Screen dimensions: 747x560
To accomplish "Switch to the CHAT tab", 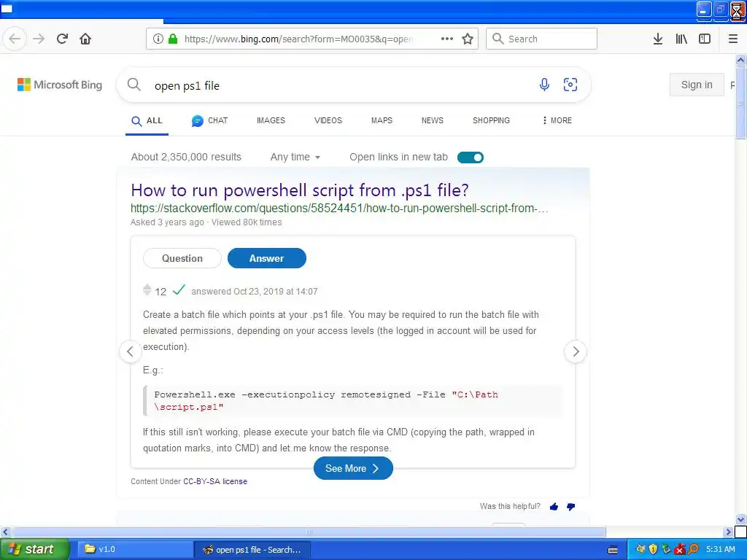I will click(x=209, y=121).
